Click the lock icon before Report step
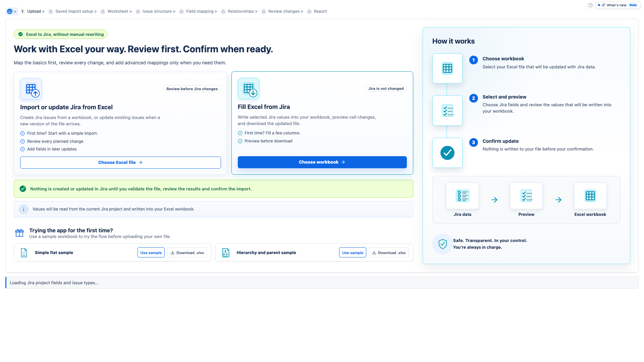This screenshot has width=644, height=362. (309, 11)
